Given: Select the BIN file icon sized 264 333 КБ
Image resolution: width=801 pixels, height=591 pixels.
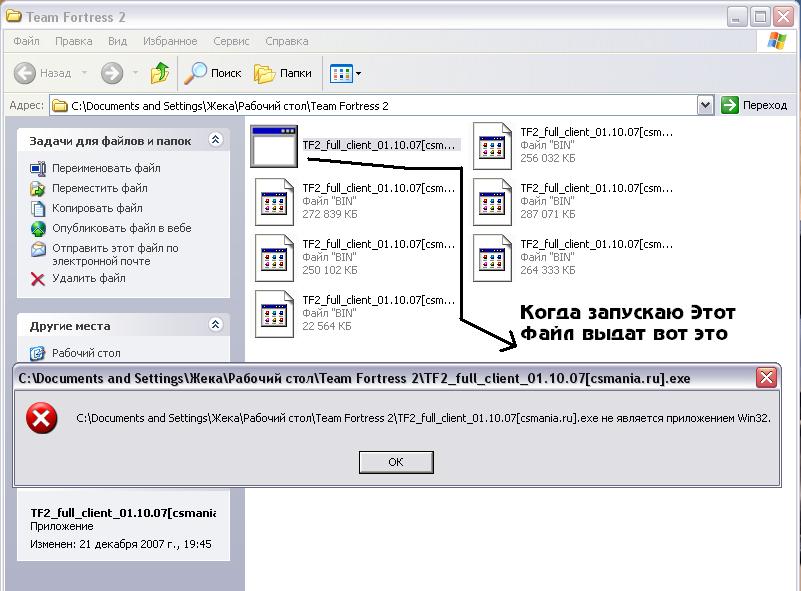Looking at the screenshot, I should coord(492,258).
